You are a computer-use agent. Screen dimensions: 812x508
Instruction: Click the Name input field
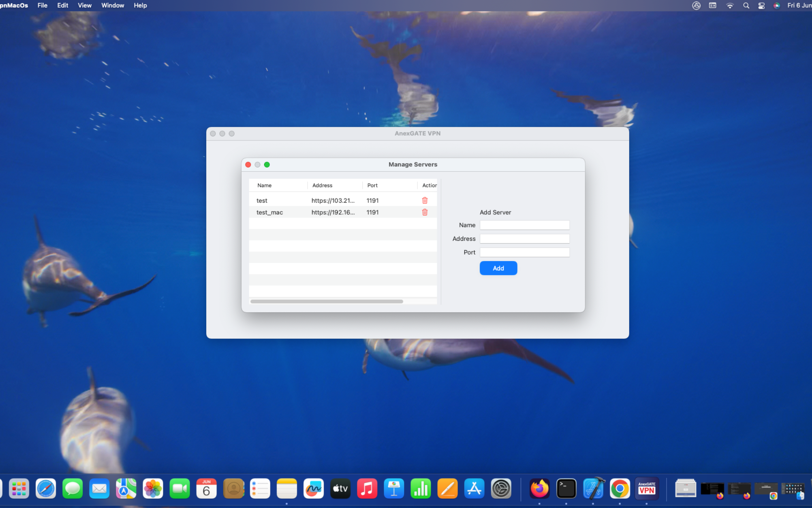(x=524, y=225)
